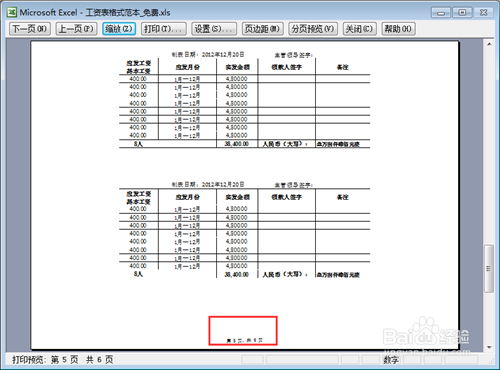
Task: Click the footer text 第 5 页, 共 6 页 on the preview page
Action: 245,341
